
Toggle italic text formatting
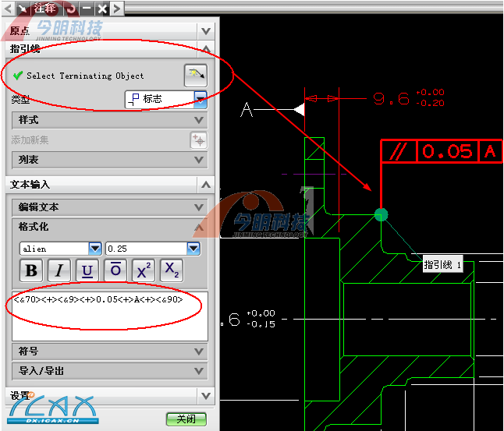(x=59, y=270)
